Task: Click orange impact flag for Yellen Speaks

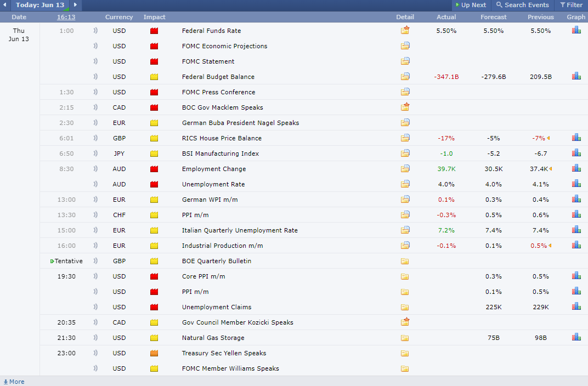Action: pyautogui.click(x=154, y=354)
